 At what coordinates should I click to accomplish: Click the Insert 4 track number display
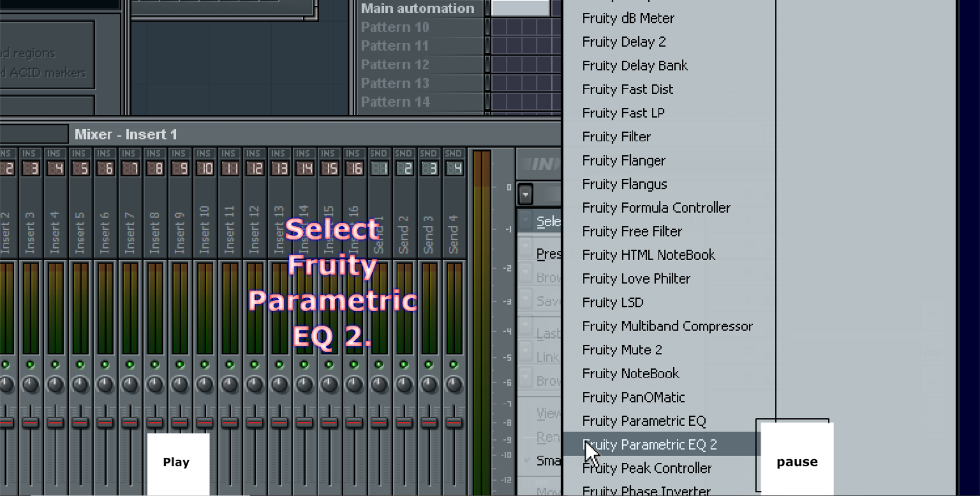(55, 168)
